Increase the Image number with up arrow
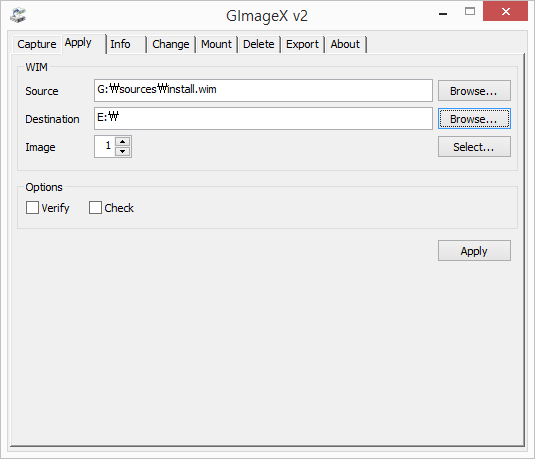535x461 pixels. pos(122,142)
